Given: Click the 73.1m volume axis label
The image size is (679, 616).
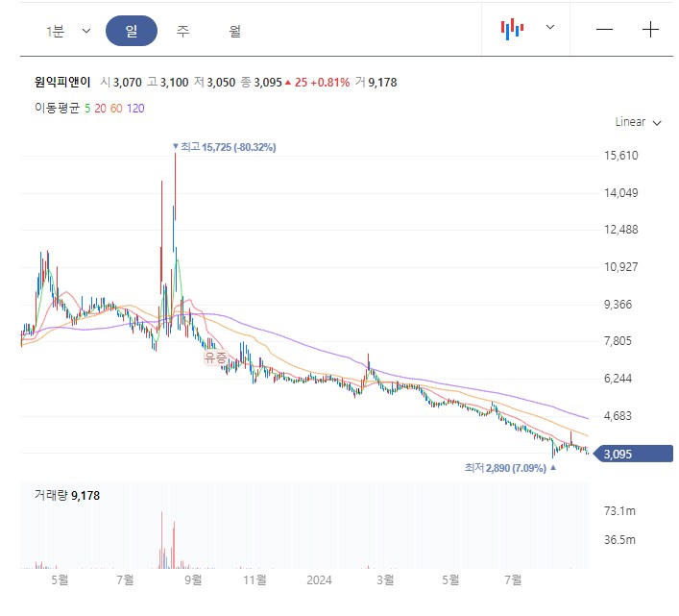Looking at the screenshot, I should (619, 511).
